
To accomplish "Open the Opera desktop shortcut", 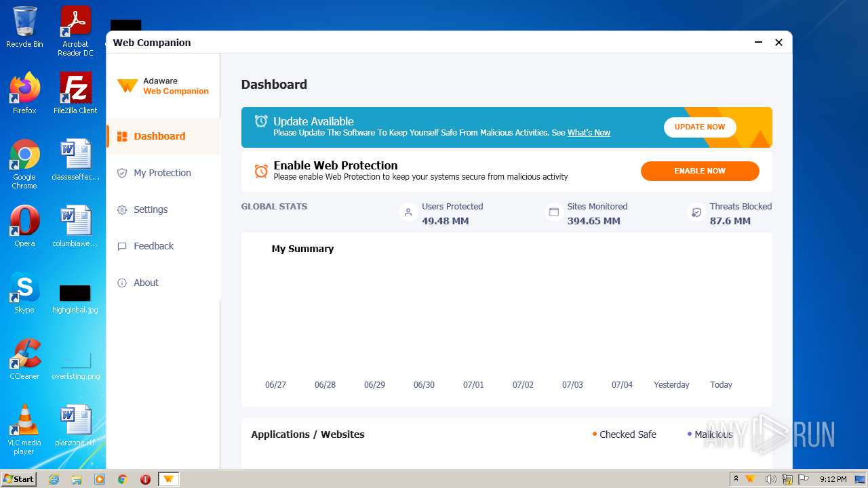I will tap(24, 226).
